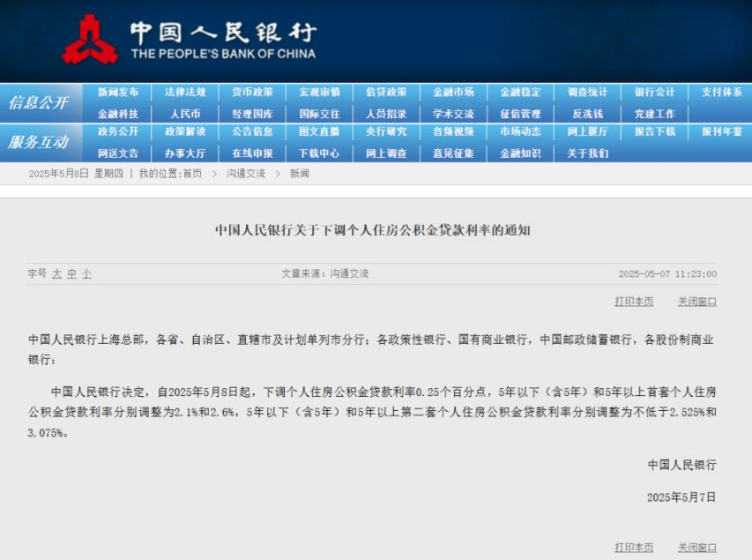Go to 党建工作 section
Screen dimensions: 752x560
click(655, 114)
